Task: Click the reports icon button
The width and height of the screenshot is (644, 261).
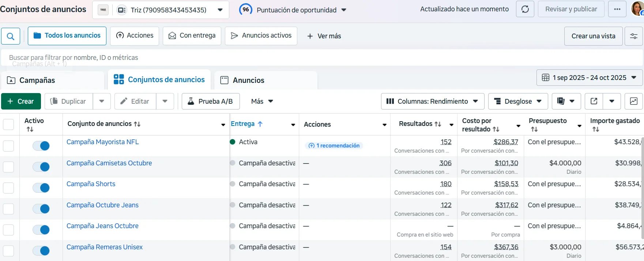Action: coord(566,101)
